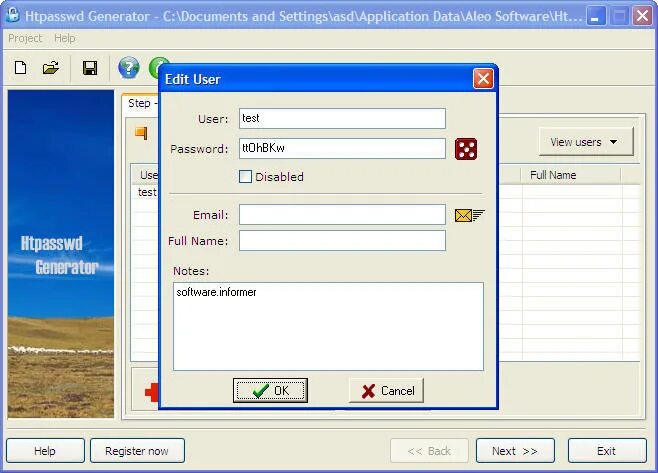Confirm the edit with the OK button

pos(270,391)
